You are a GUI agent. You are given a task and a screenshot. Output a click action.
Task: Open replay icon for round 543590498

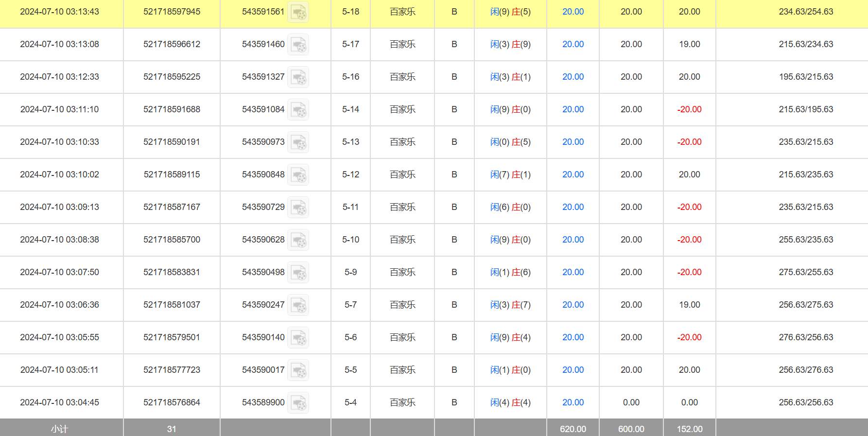298,273
